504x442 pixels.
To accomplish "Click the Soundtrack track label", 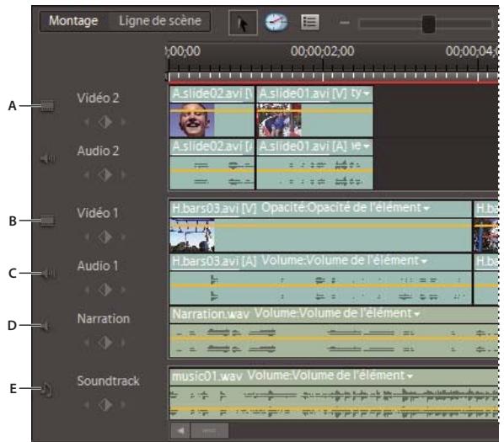I will point(109,381).
